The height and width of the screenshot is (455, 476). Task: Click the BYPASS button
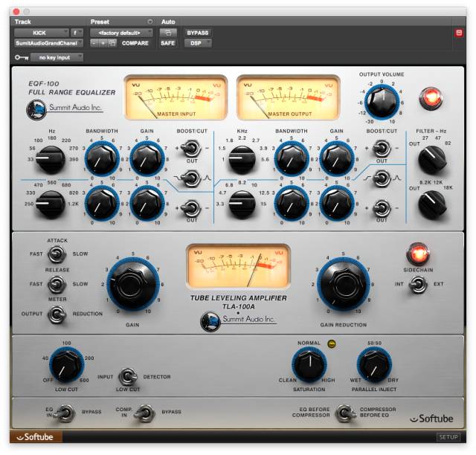tap(198, 33)
